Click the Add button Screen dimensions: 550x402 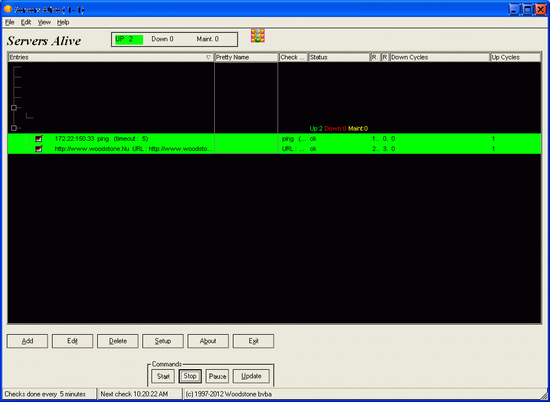coord(27,341)
